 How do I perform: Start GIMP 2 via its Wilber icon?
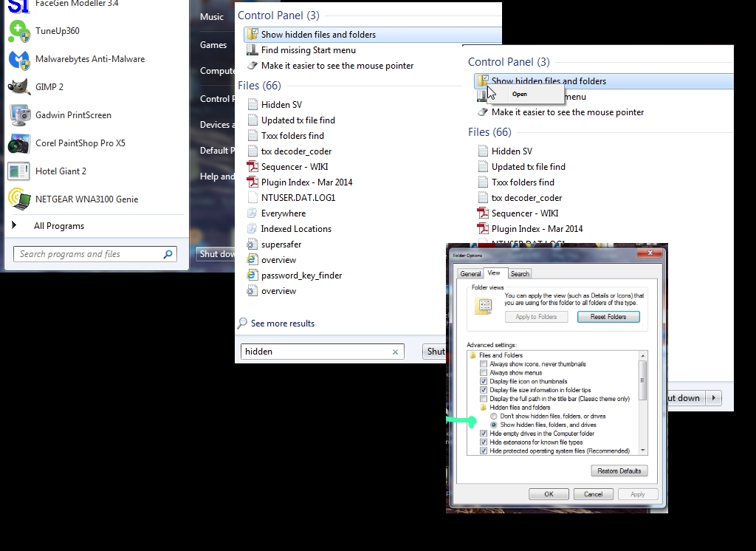click(x=19, y=87)
